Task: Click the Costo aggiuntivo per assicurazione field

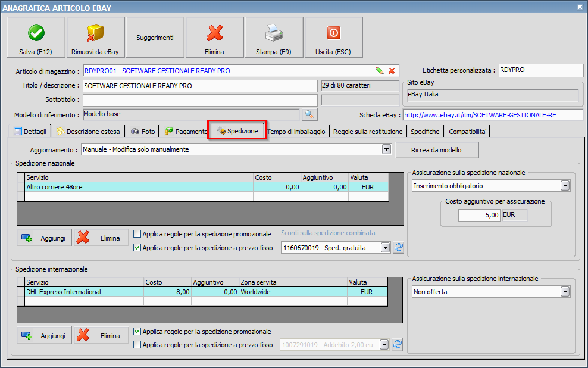Action: 479,215
